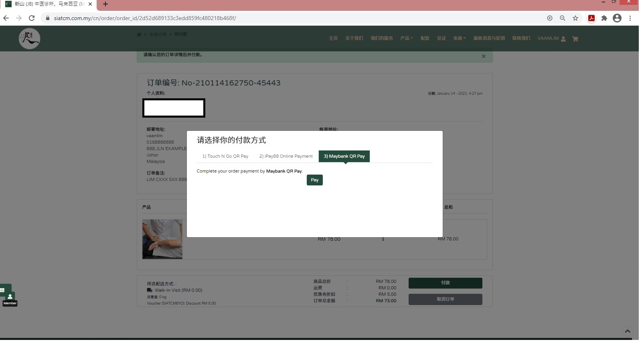Go back using the browser back arrow
The image size is (644, 358).
(x=6, y=18)
